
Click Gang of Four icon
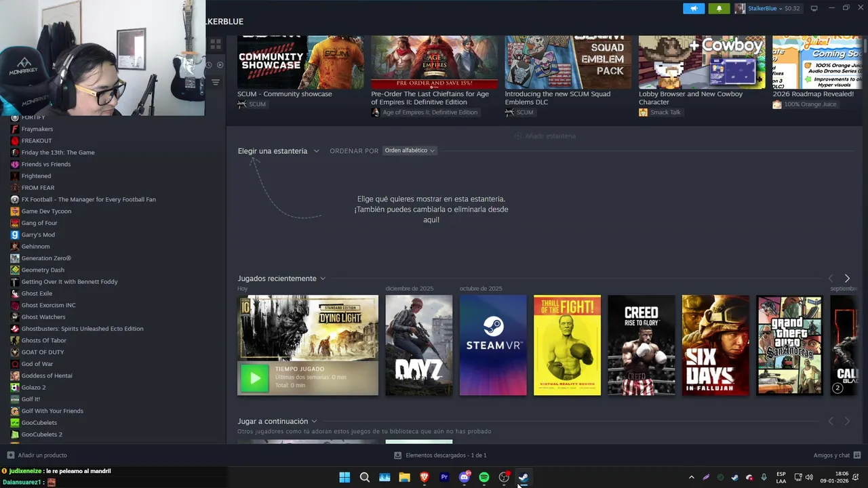(15, 223)
